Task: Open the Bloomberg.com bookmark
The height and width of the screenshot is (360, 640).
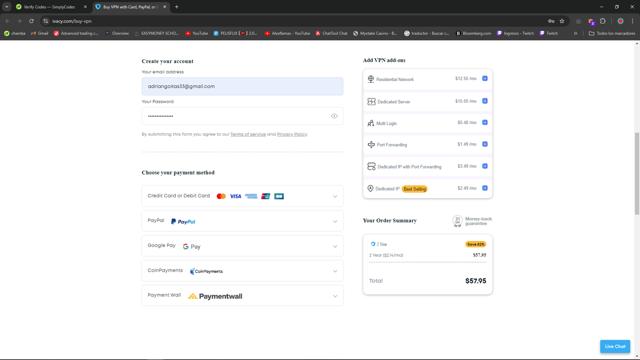Action: (x=473, y=33)
